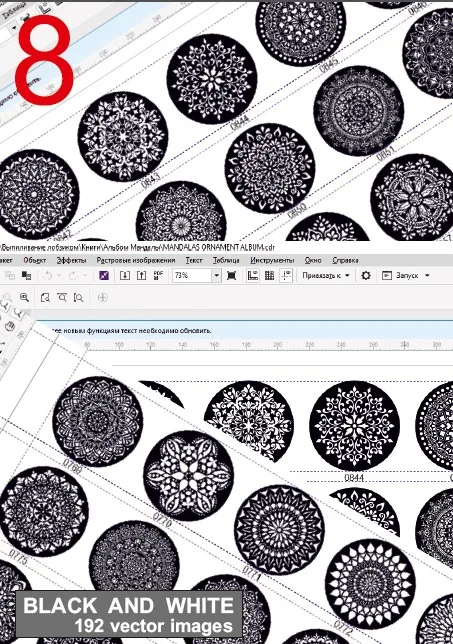Select mandala 0843 in the upper window
453x644 pixels.
[x=123, y=136]
